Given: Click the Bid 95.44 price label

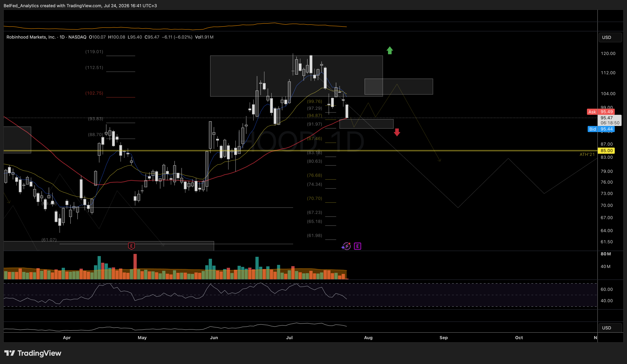Looking at the screenshot, I should pyautogui.click(x=601, y=129).
